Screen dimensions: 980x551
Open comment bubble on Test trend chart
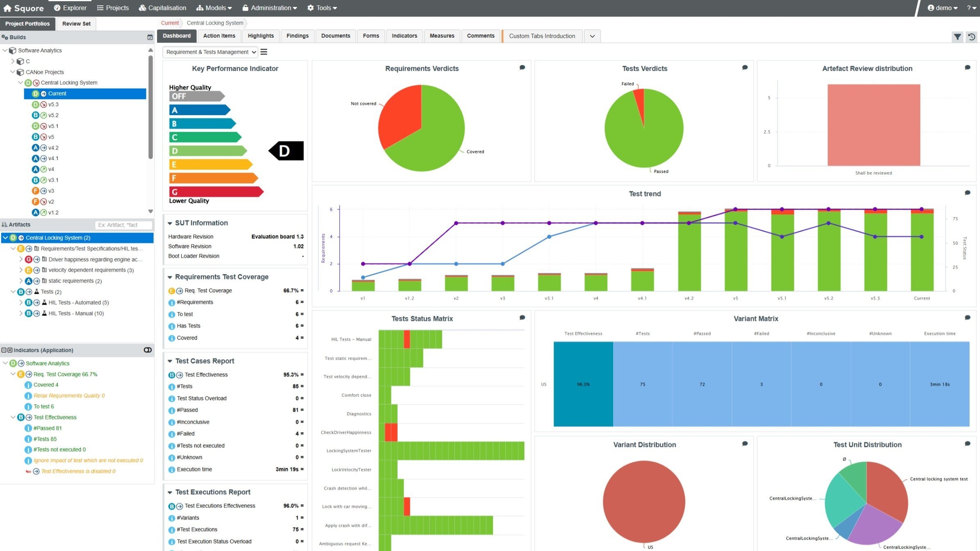[967, 193]
